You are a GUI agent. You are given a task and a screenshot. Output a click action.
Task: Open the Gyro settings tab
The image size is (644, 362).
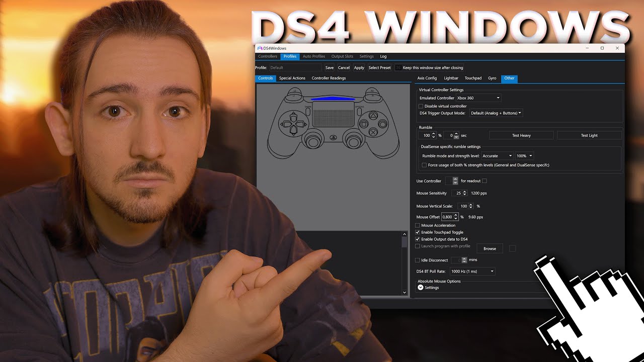(x=492, y=78)
